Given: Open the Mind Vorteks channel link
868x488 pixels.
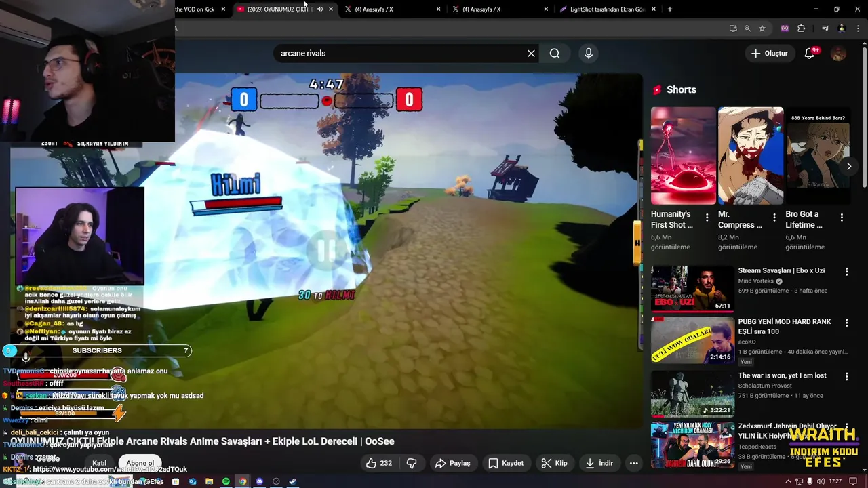Looking at the screenshot, I should [x=756, y=281].
